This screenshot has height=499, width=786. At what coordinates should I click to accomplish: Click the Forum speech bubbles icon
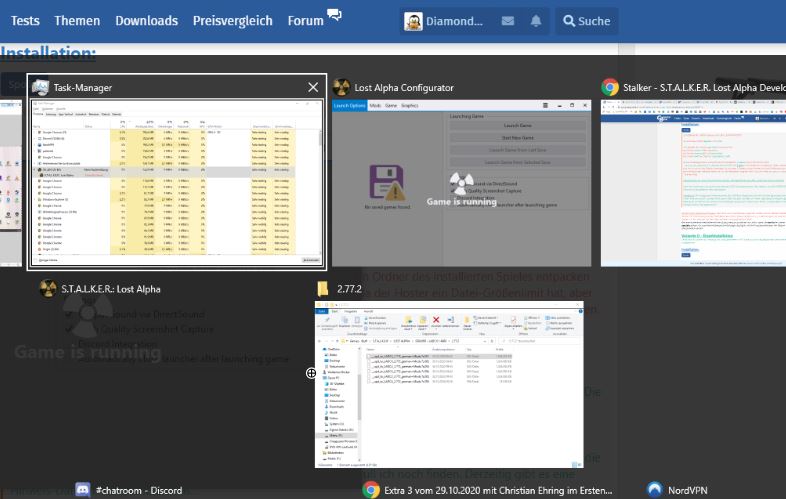pyautogui.click(x=334, y=15)
